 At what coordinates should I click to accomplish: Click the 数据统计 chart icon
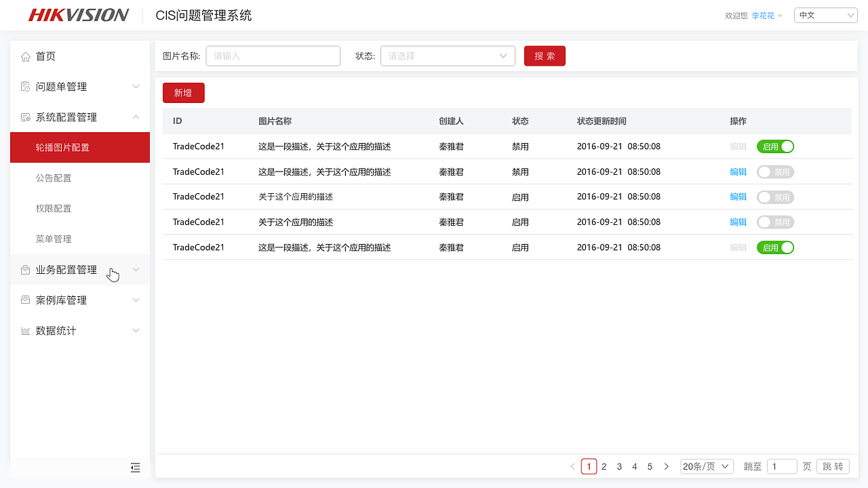tap(24, 330)
